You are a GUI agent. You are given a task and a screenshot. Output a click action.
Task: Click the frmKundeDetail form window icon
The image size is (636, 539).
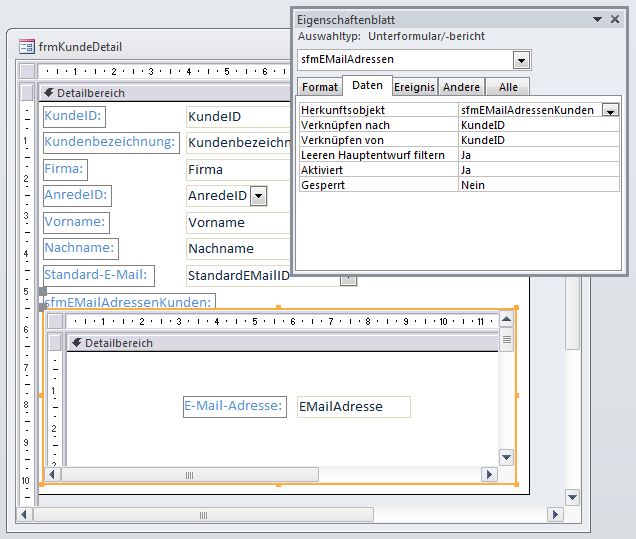point(27,47)
